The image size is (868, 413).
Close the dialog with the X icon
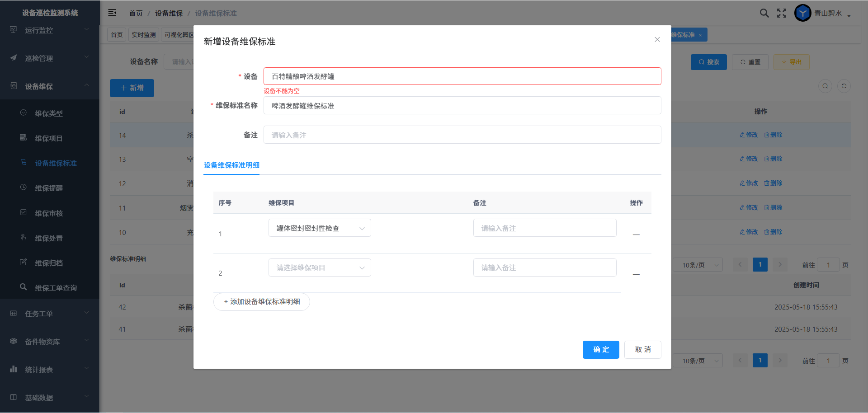pos(657,40)
